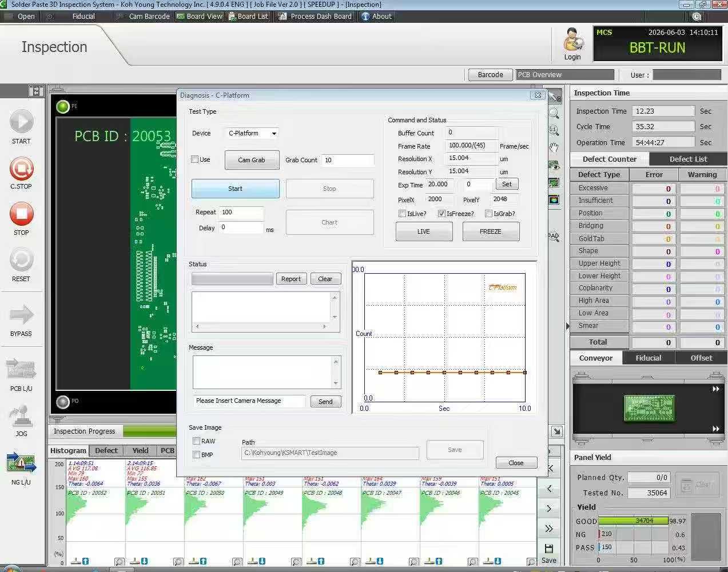Click the red STOP icon
Viewport: 728px width, 572px height.
point(22,214)
